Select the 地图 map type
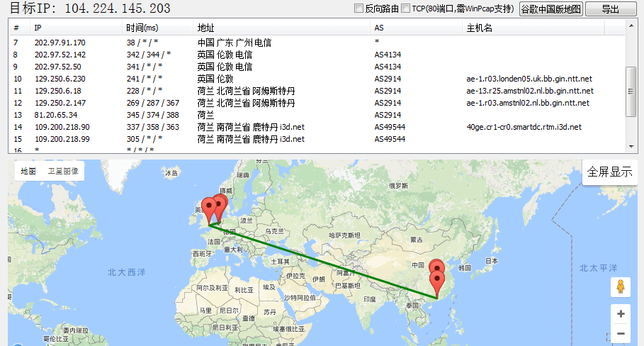 pos(28,172)
